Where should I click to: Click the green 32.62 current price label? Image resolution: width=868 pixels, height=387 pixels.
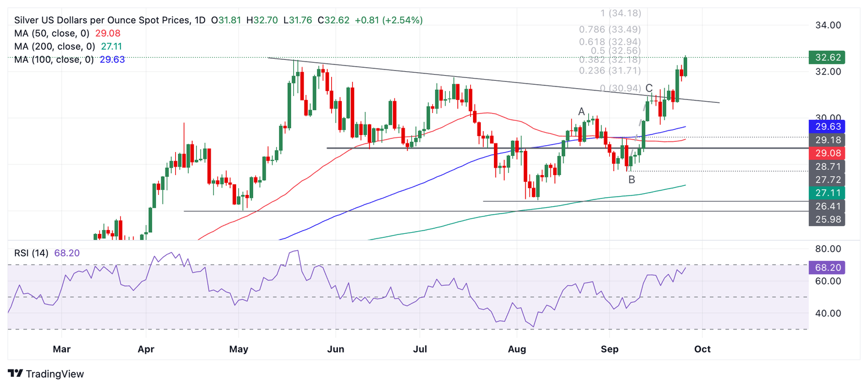pyautogui.click(x=827, y=58)
